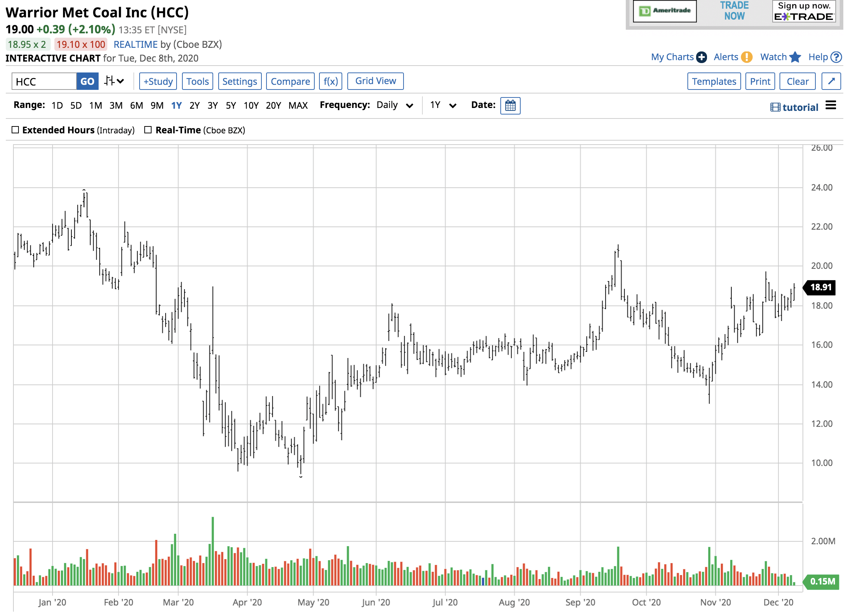Click the Alerts exclamation icon
This screenshot has width=860, height=616.
pyautogui.click(x=747, y=57)
